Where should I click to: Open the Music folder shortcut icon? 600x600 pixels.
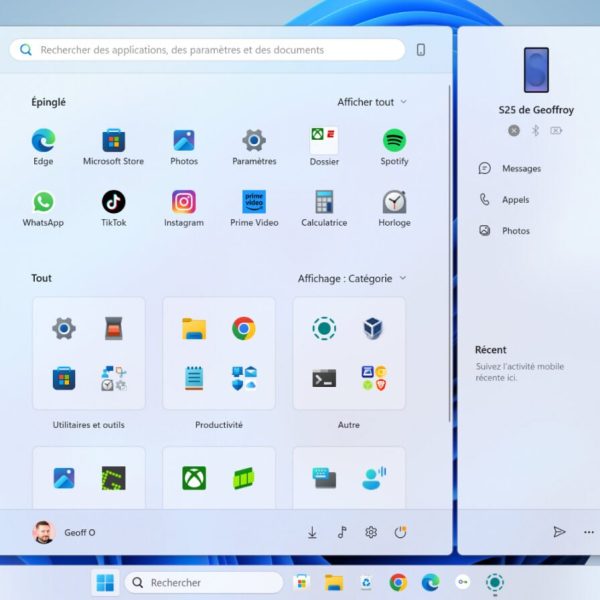342,532
